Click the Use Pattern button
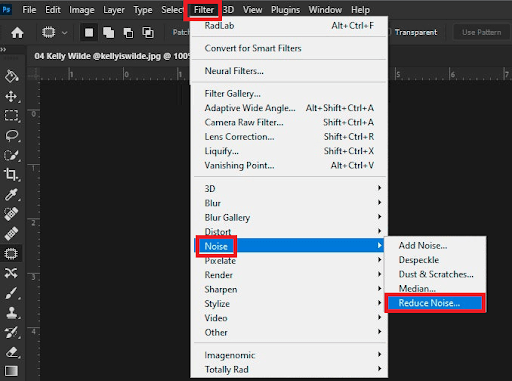512x381 pixels. click(x=481, y=32)
